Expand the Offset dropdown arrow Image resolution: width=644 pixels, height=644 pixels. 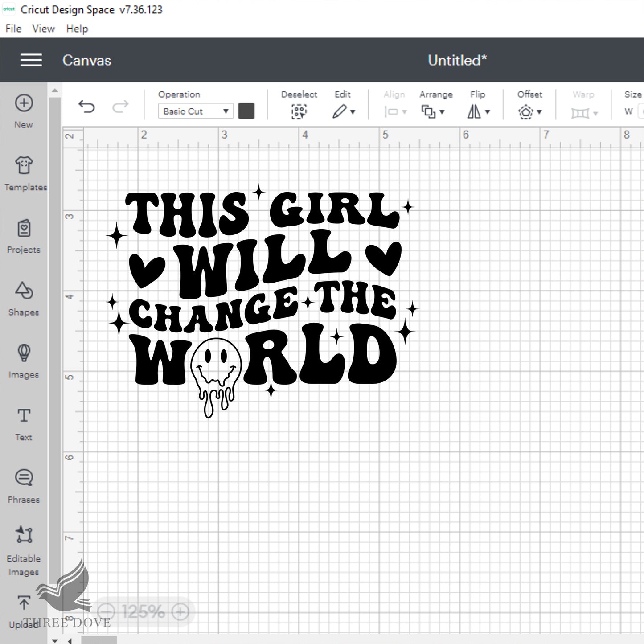[539, 112]
